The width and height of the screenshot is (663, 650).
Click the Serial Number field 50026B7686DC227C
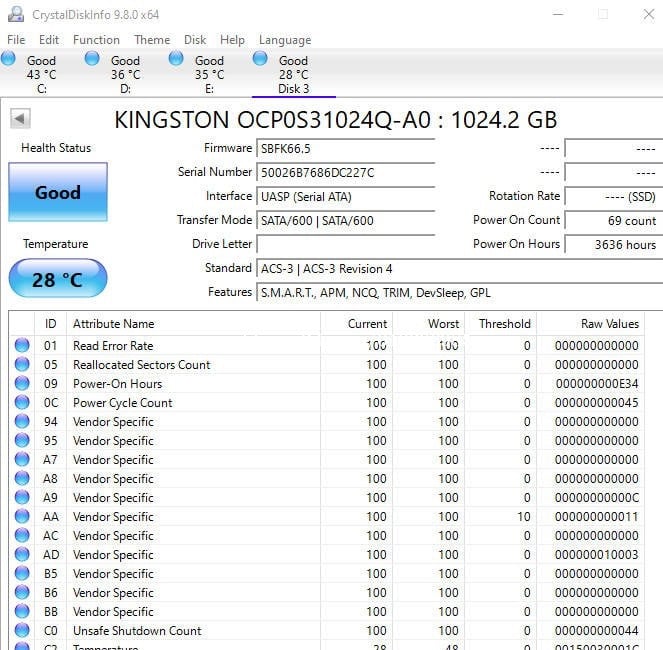(345, 173)
